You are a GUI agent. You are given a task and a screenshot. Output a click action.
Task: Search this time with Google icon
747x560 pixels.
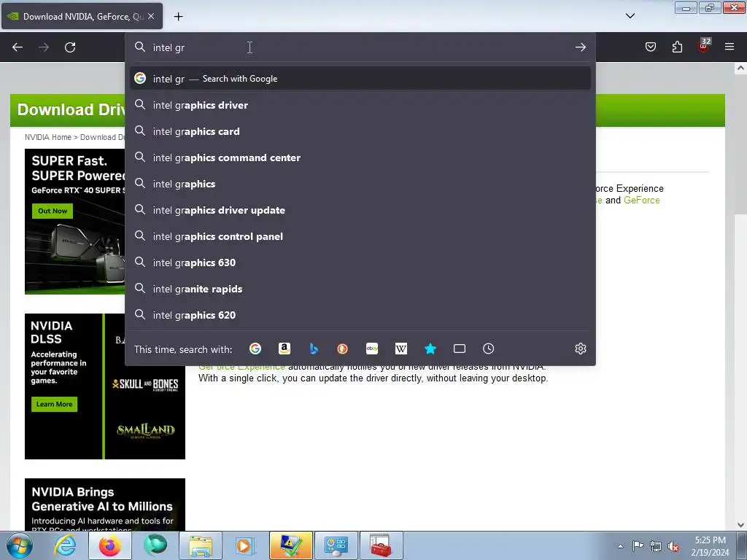click(x=255, y=349)
